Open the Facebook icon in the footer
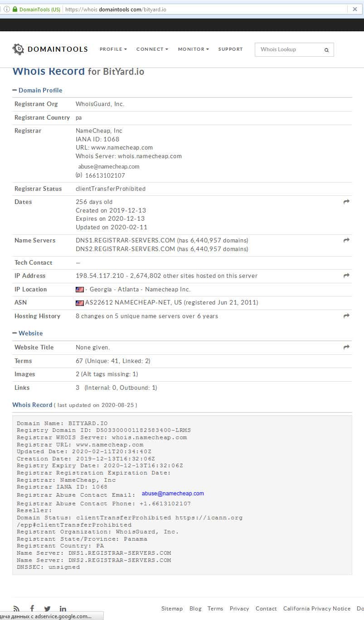Viewport: 364px width, 620px height. (32, 609)
